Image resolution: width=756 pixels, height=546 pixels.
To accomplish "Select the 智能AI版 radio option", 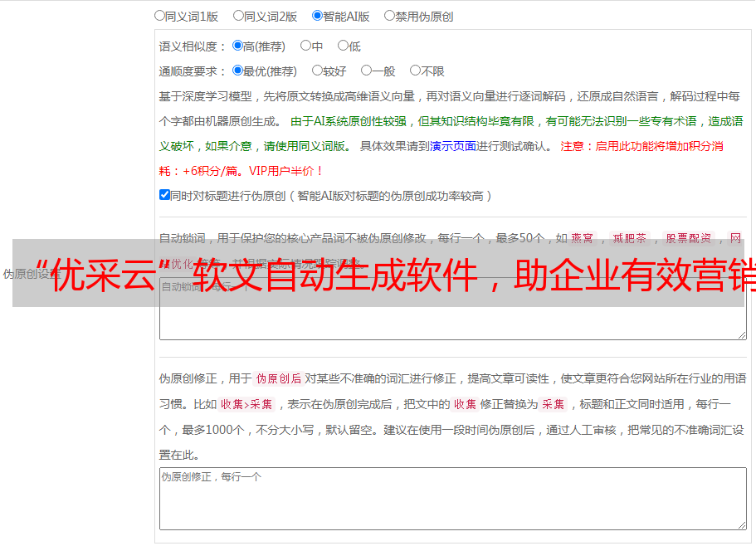I will click(x=317, y=16).
